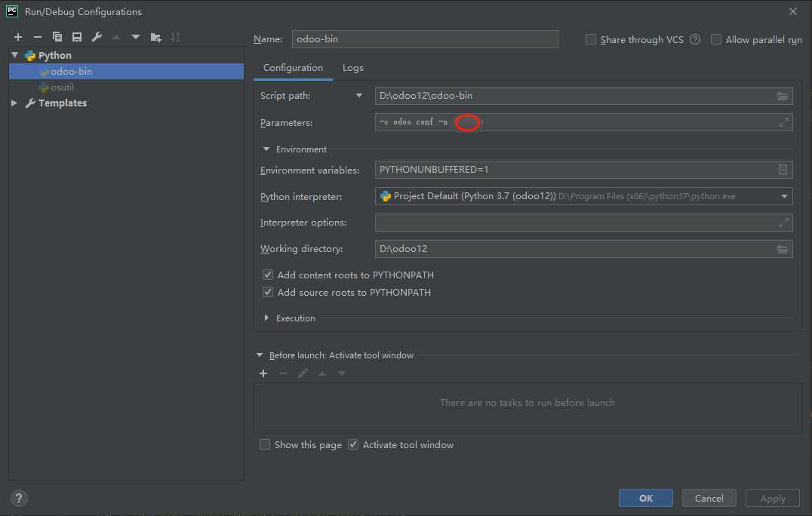Remove the selected configuration with the minus icon
Viewport: 812px width, 516px height.
(37, 37)
